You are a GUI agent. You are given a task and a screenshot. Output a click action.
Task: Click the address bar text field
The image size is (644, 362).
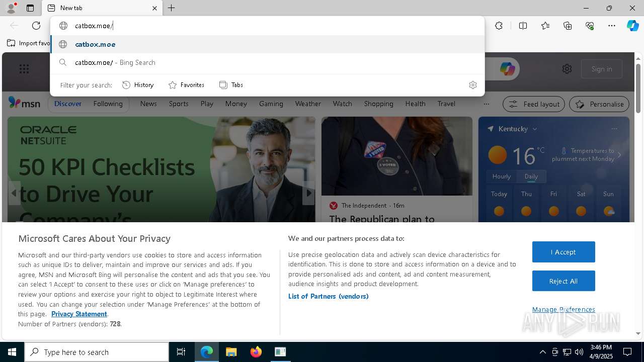[267, 26]
